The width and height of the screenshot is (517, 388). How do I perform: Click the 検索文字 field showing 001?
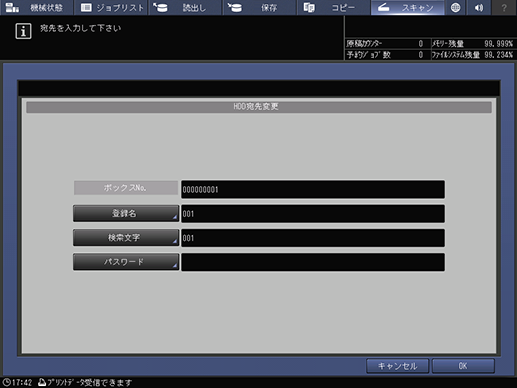coord(313,238)
